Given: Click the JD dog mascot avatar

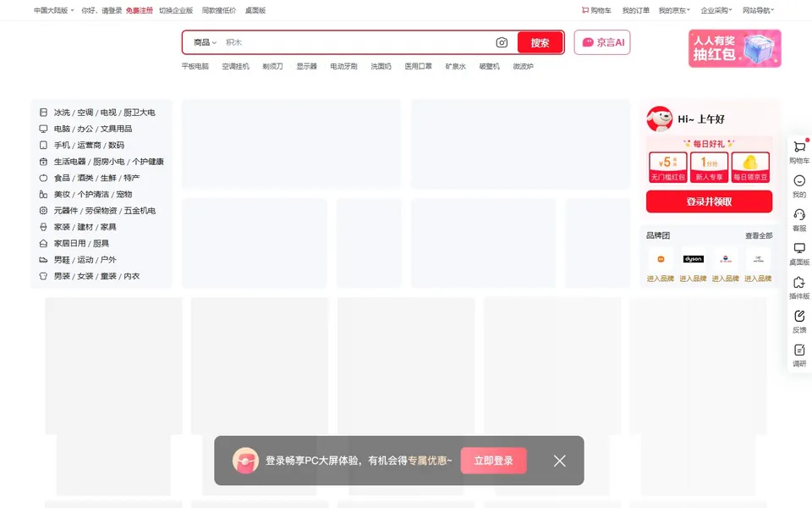Looking at the screenshot, I should [x=659, y=119].
